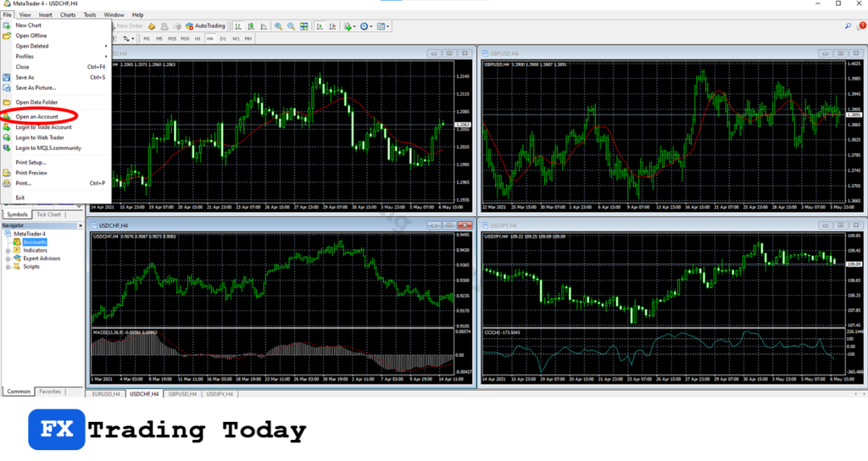The image size is (868, 461).
Task: Choose Exit from File menu
Action: tap(55, 197)
